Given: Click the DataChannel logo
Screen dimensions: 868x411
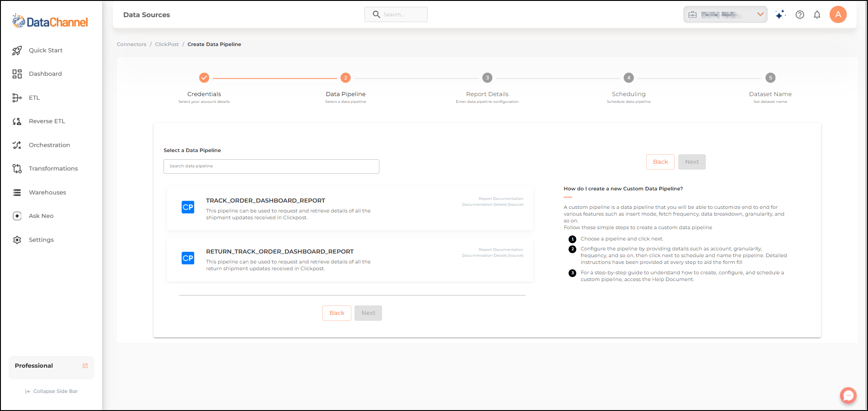Looking at the screenshot, I should pyautogui.click(x=50, y=21).
